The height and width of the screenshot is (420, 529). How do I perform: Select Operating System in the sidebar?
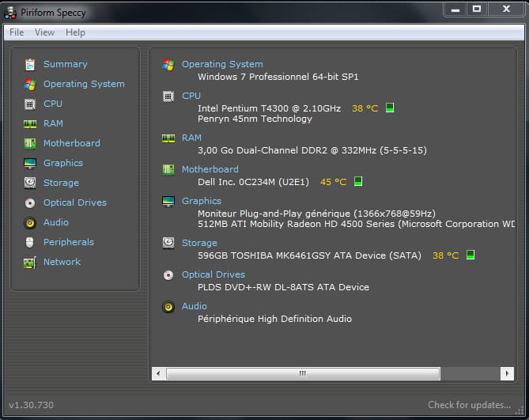(x=84, y=84)
